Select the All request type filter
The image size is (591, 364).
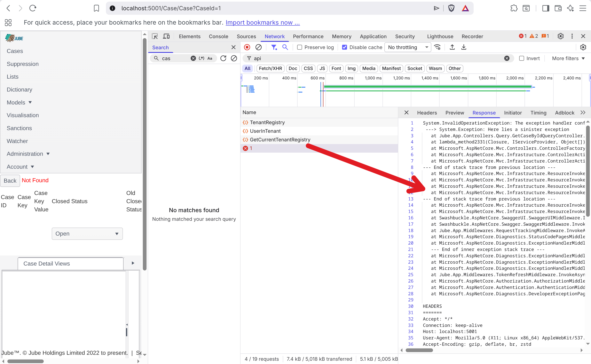click(247, 68)
